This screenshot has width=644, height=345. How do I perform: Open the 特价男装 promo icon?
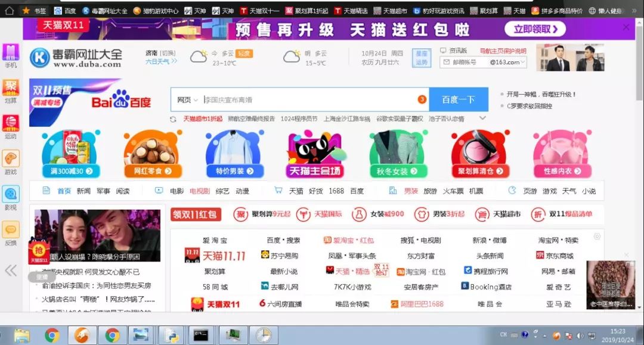(x=234, y=154)
